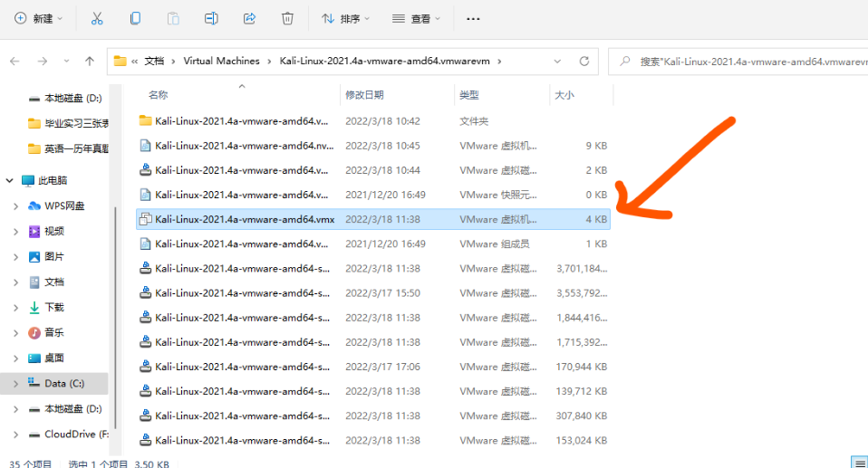Open 毕业实习三张表 folder in sidebar
Viewport: 868px width, 468px height.
(x=68, y=123)
